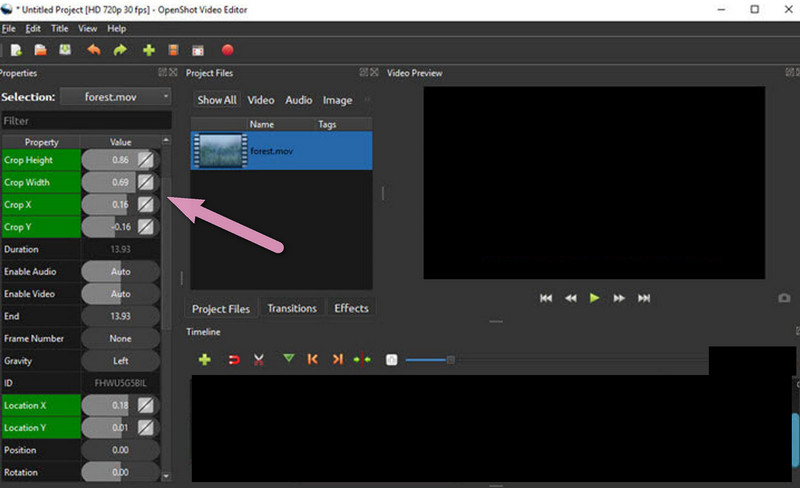The height and width of the screenshot is (488, 800).
Task: Filter project files by Image
Action: pyautogui.click(x=337, y=100)
